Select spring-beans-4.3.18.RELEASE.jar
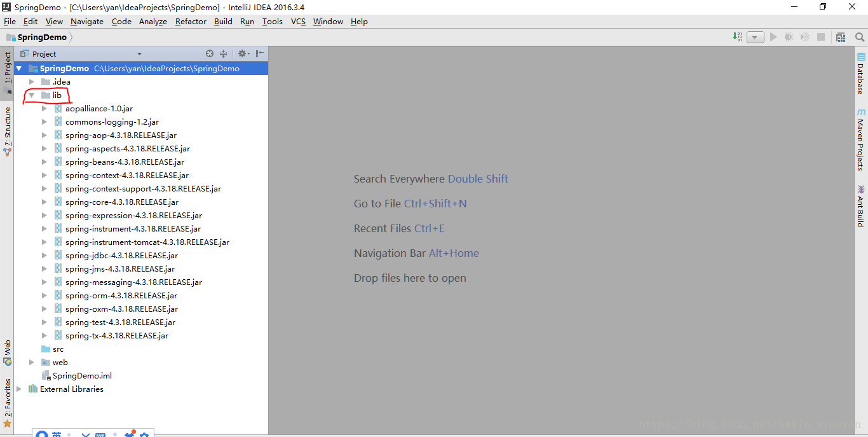This screenshot has height=437, width=868. pos(125,162)
